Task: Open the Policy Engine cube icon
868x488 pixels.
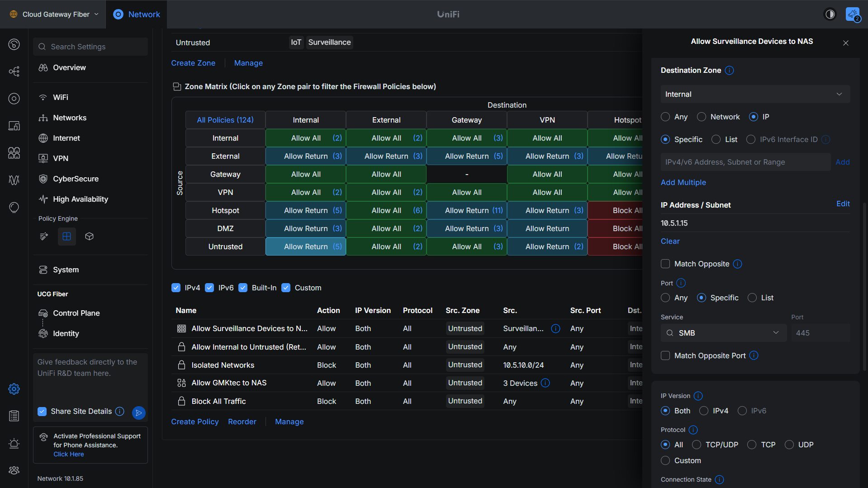Action: (x=89, y=237)
